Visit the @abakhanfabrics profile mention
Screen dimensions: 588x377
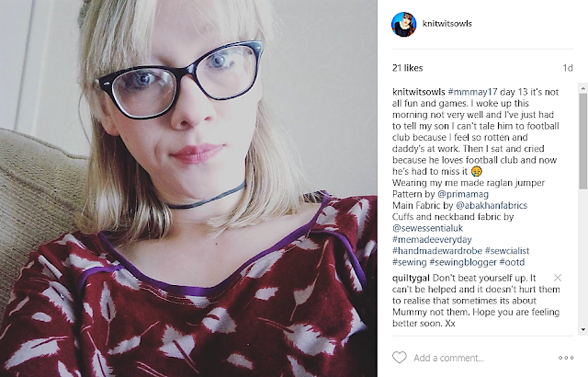pos(492,205)
